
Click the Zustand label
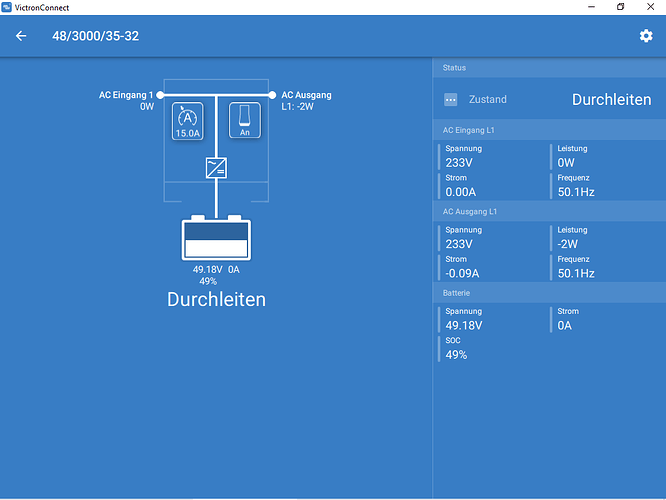point(488,99)
